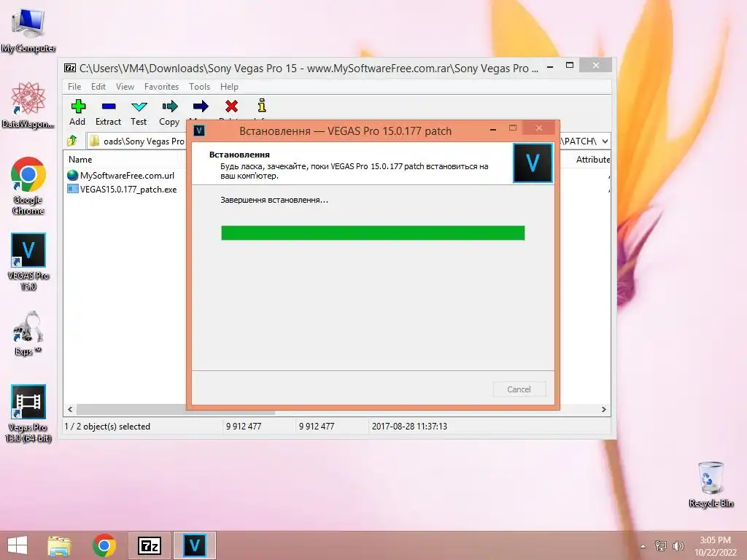747x560 pixels.
Task: Click the 7z icon in 7-Zip title bar
Action: (70, 68)
